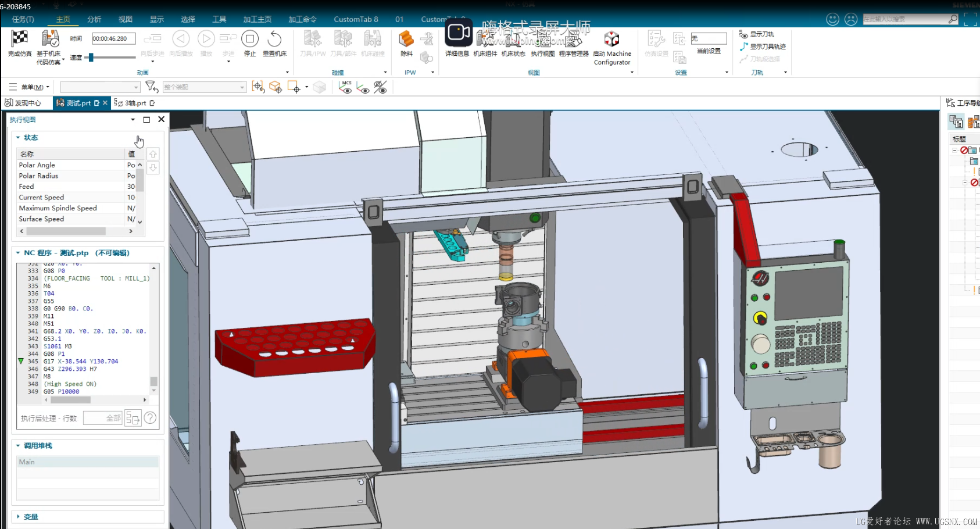Switch to the 发现中心 tab
Viewport: 980px width, 529px height.
click(x=23, y=103)
